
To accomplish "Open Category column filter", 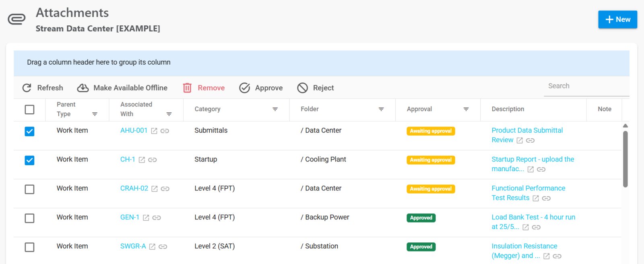I will [275, 109].
